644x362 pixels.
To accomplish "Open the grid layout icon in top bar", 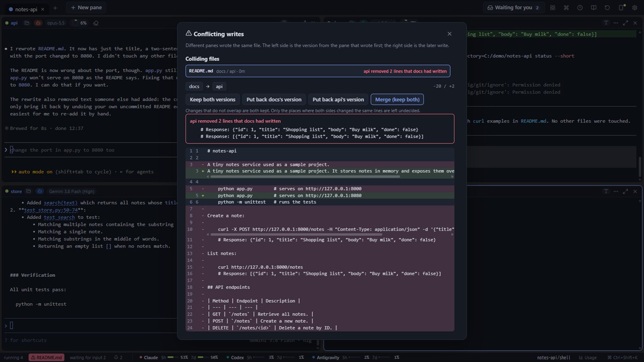I will click(x=552, y=8).
